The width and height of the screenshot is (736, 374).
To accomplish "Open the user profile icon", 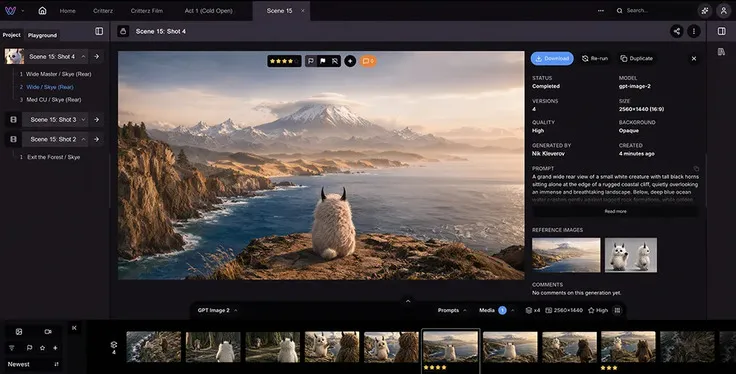I will (x=723, y=11).
